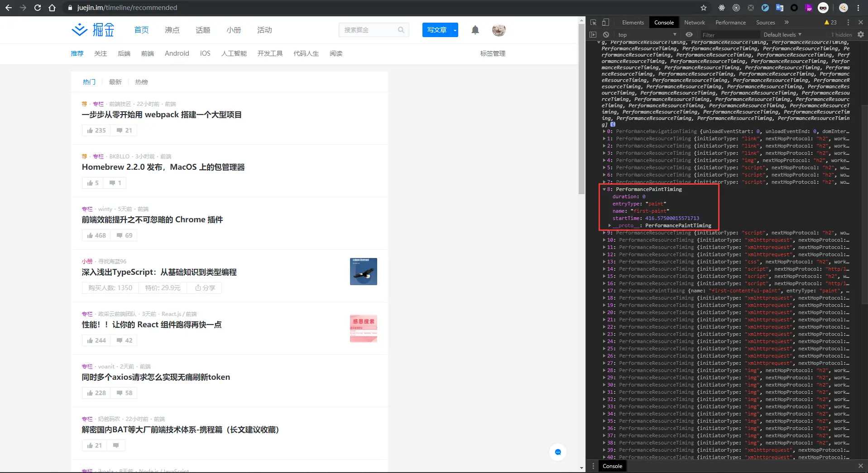Switch to Elements tab in DevTools
The height and width of the screenshot is (473, 868).
pos(633,22)
